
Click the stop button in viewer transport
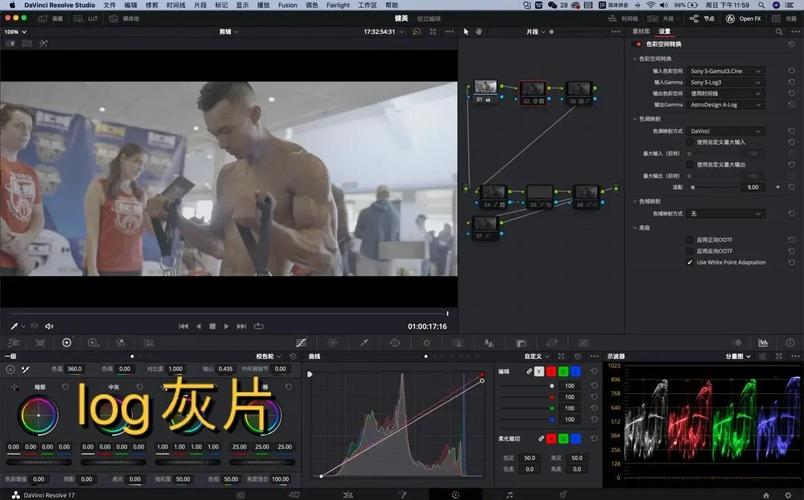[212, 326]
